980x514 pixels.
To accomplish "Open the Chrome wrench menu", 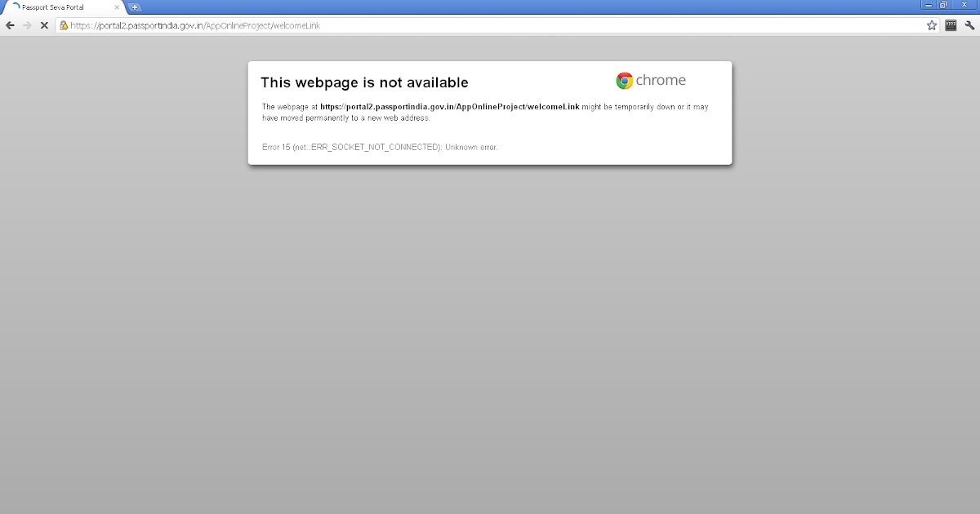I will (x=969, y=25).
